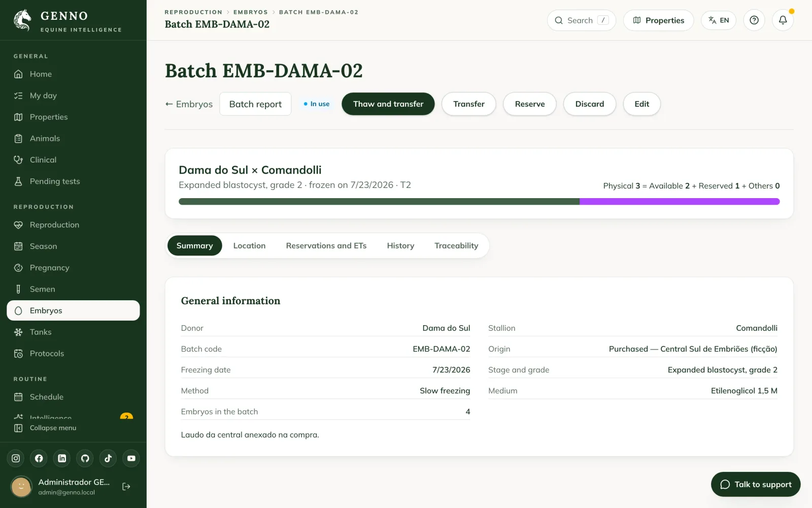Open the Clinical section
Image resolution: width=812 pixels, height=508 pixels.
tap(73, 160)
